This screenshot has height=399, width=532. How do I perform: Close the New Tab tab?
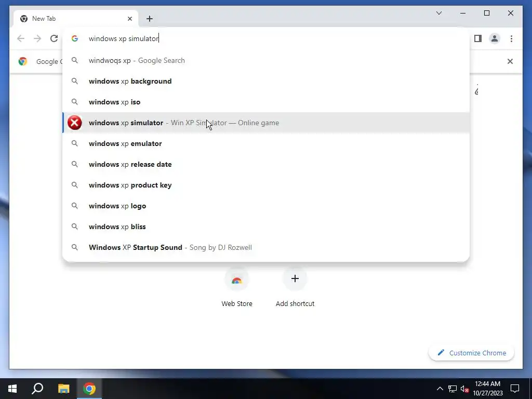pos(129,19)
